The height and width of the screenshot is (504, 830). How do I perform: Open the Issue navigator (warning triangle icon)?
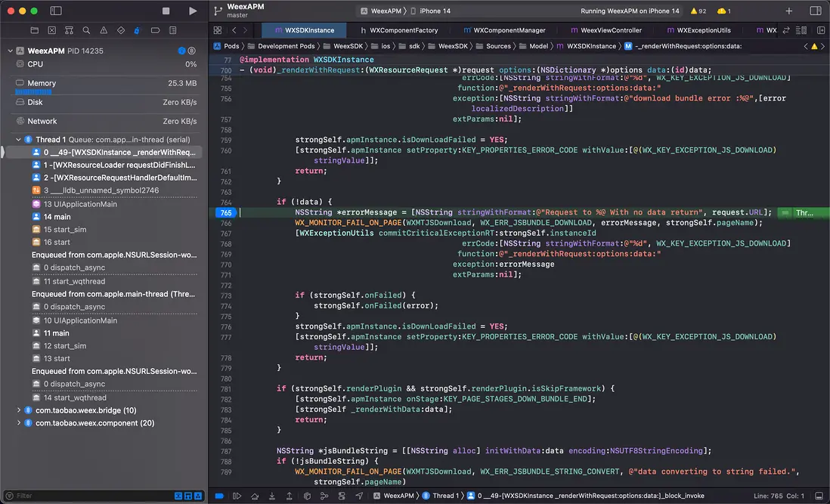coord(104,30)
